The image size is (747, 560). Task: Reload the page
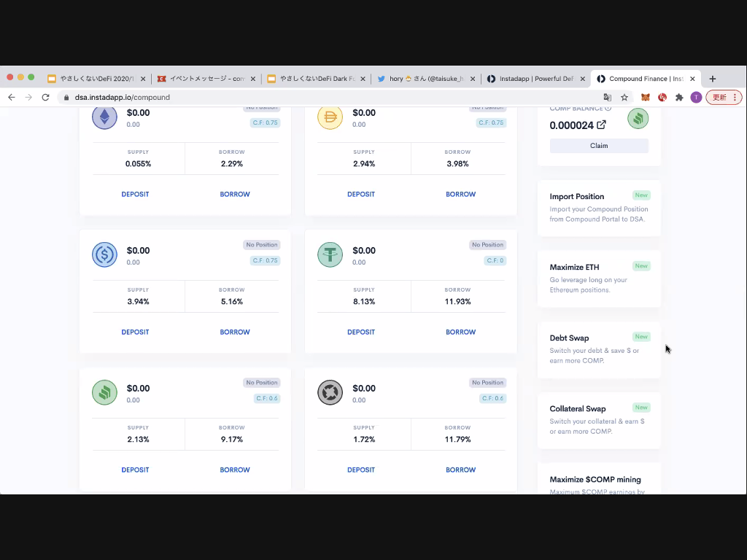[46, 97]
